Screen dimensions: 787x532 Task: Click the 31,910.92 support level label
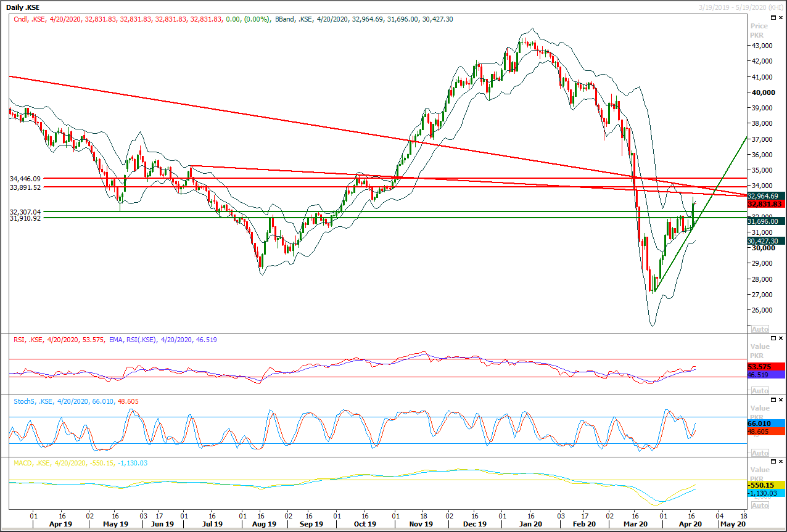pos(25,218)
